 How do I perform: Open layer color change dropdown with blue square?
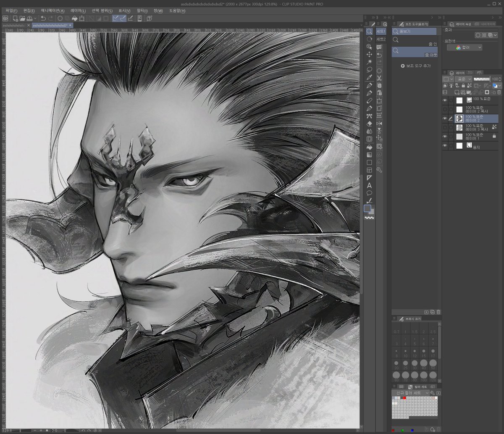tap(497, 86)
